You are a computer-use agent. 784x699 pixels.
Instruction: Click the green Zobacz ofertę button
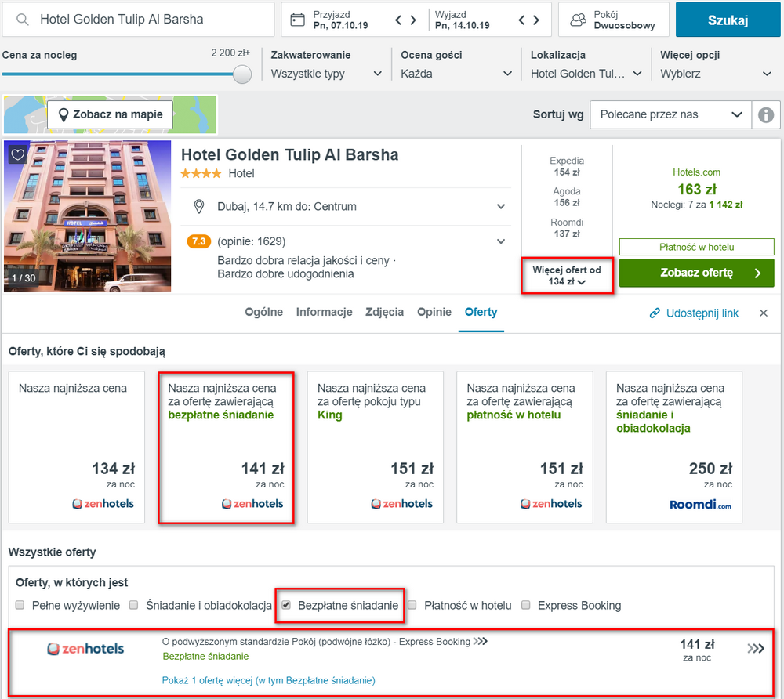[x=696, y=273]
